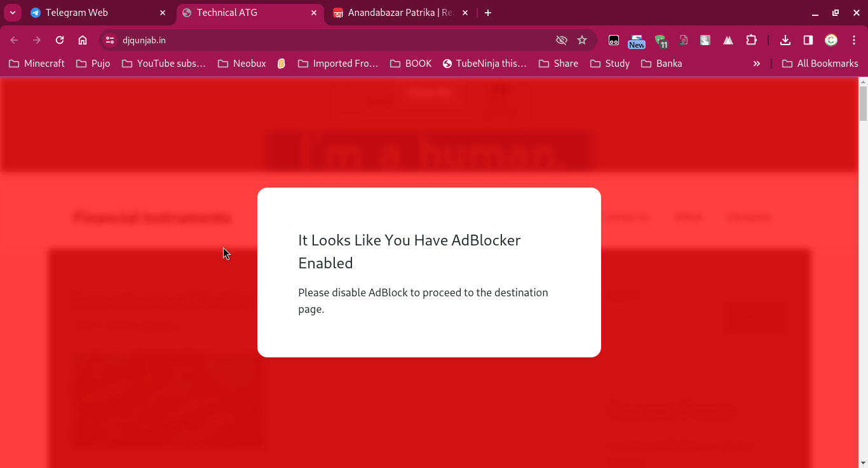Open a new browser tab

(x=488, y=13)
